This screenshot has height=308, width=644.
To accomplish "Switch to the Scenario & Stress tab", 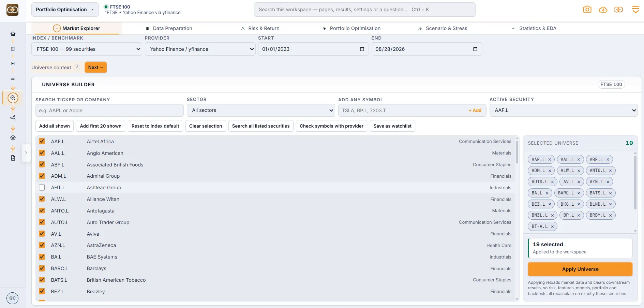I will [x=443, y=28].
